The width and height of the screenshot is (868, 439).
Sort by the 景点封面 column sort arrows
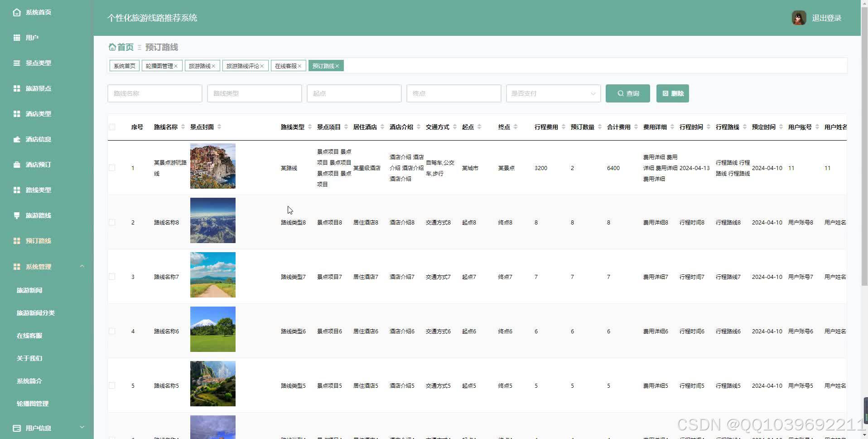(219, 127)
